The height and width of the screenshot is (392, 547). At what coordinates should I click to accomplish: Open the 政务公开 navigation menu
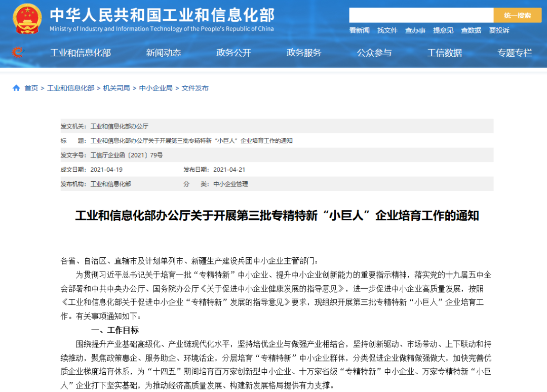[x=233, y=53]
